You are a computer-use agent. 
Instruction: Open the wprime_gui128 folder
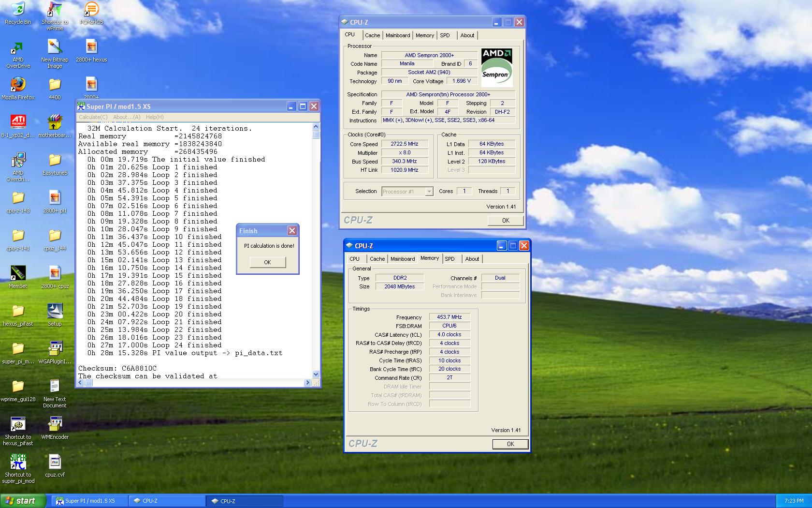18,390
